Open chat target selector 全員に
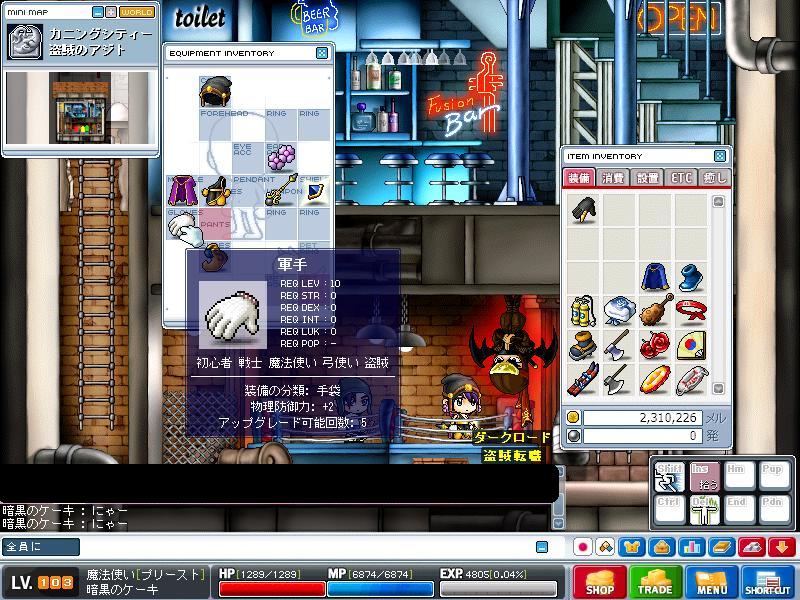This screenshot has width=800, height=600. (x=41, y=546)
